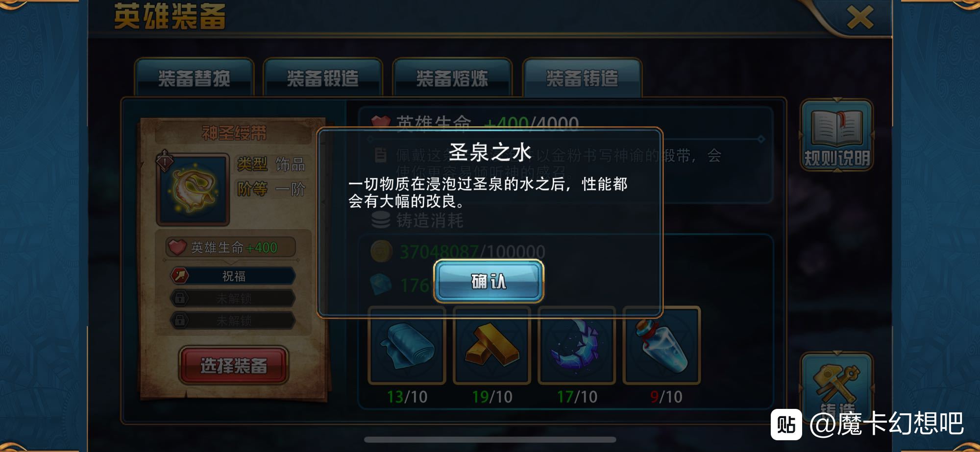Image resolution: width=980 pixels, height=452 pixels.
Task: Select the blue cloth roll material
Action: pyautogui.click(x=407, y=345)
